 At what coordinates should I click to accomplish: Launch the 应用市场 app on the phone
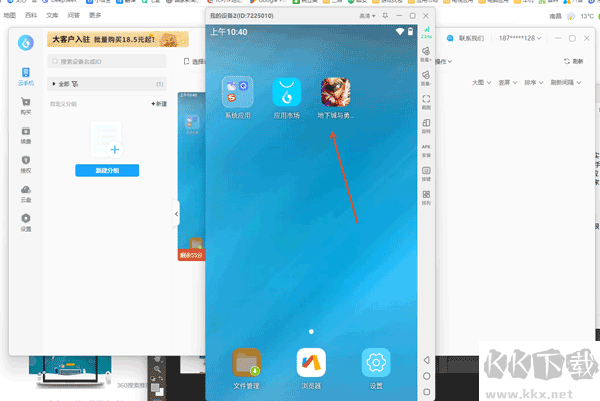287,98
